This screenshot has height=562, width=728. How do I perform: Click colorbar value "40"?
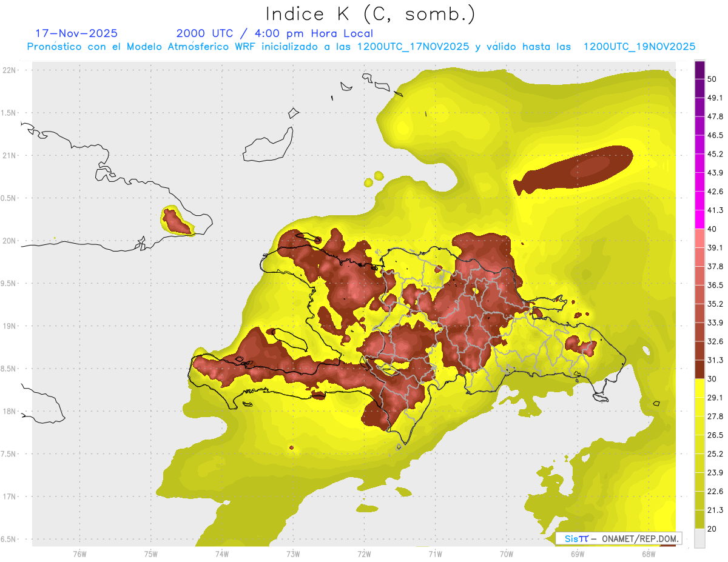[713, 229]
